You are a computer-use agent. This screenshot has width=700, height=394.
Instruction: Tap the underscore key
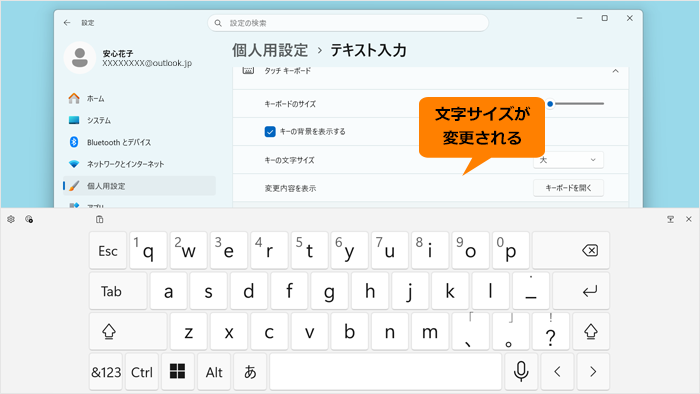pyautogui.click(x=530, y=291)
